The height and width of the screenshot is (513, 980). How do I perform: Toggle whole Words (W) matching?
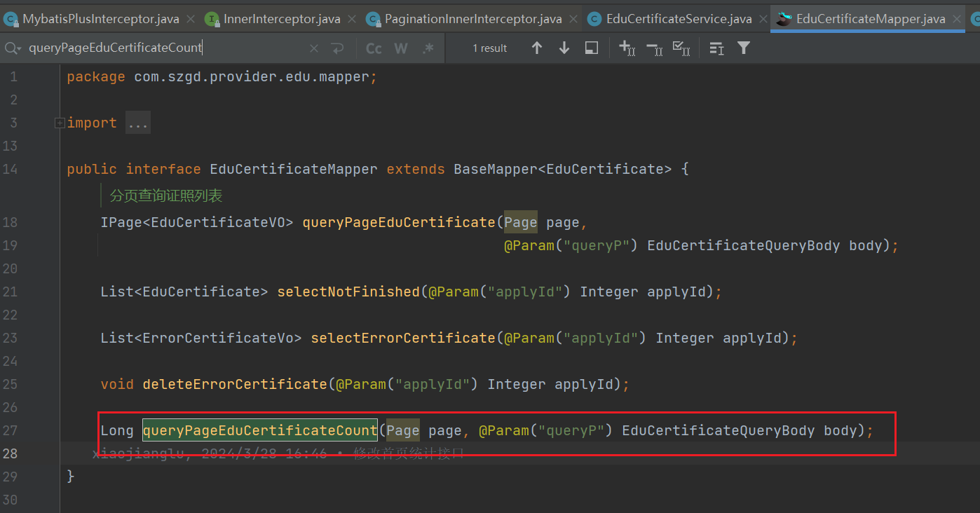(401, 48)
